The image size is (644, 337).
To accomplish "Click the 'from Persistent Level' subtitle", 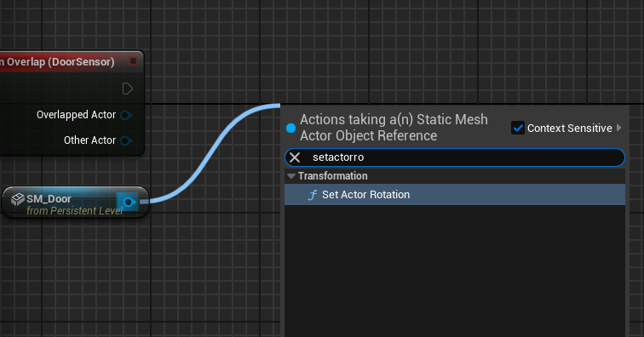I will [x=75, y=211].
